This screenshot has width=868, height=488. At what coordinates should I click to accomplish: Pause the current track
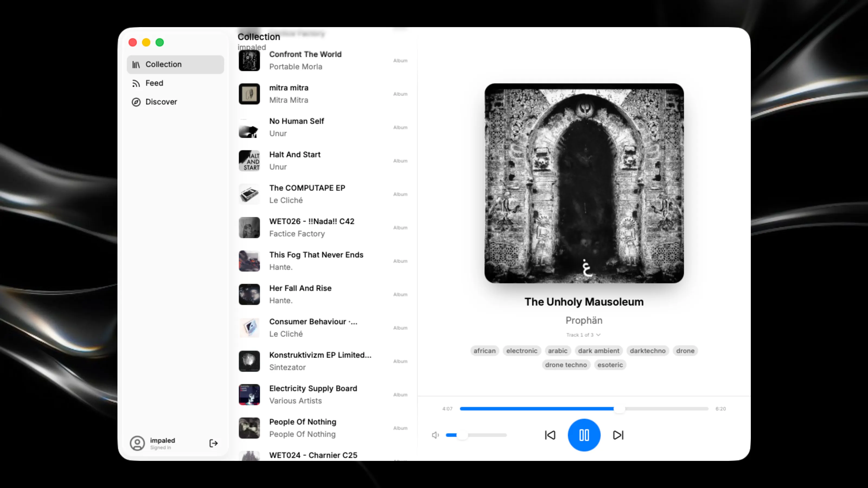click(584, 435)
